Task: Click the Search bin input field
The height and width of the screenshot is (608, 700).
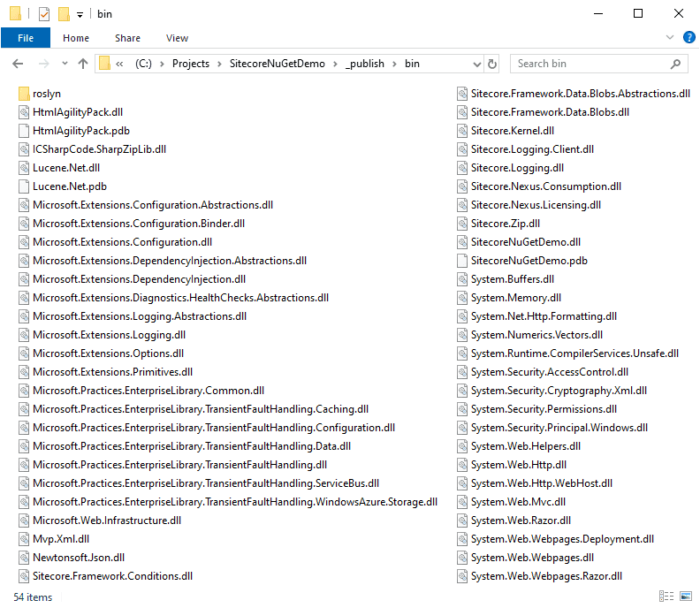Action: [588, 64]
